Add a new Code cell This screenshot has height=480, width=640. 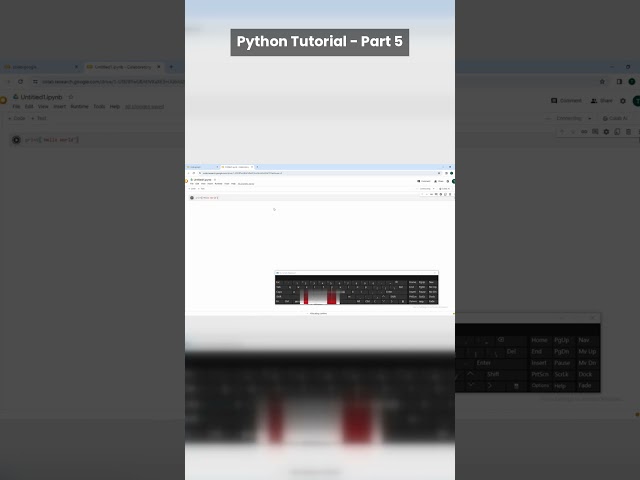pyautogui.click(x=17, y=118)
